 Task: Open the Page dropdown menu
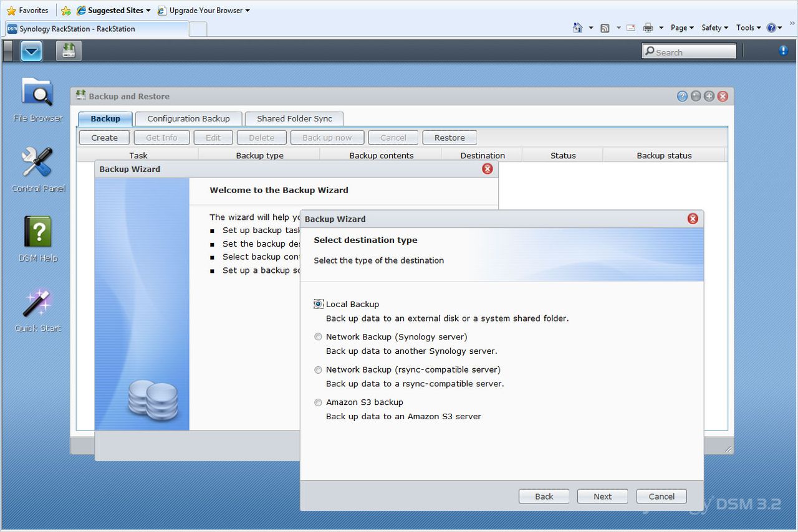coord(682,28)
